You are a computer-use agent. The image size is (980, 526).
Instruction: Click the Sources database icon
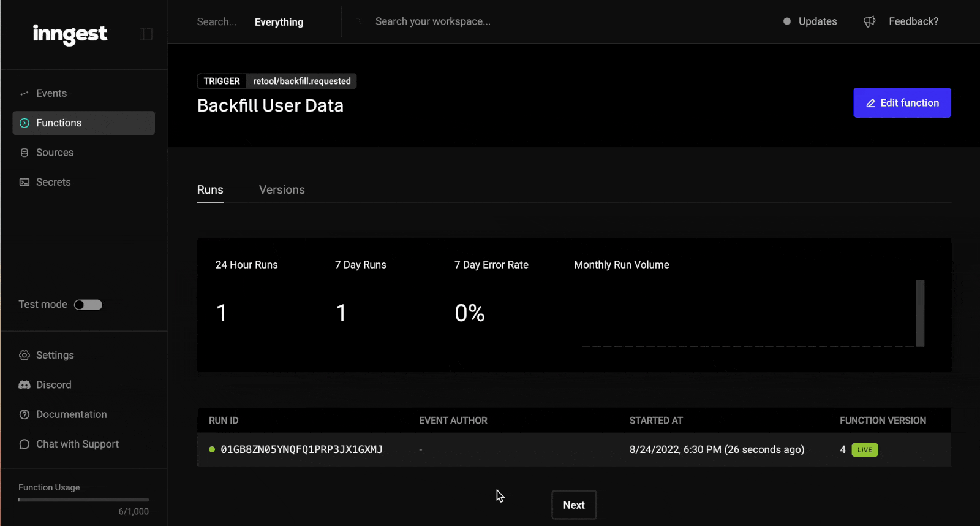pyautogui.click(x=24, y=153)
